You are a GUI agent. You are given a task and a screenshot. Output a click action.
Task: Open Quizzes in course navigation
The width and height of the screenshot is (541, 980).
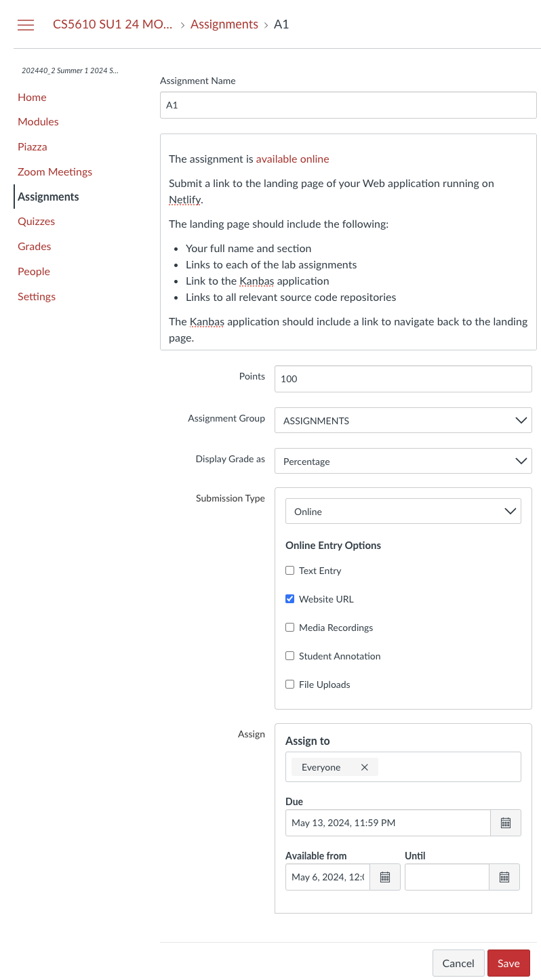(x=36, y=221)
